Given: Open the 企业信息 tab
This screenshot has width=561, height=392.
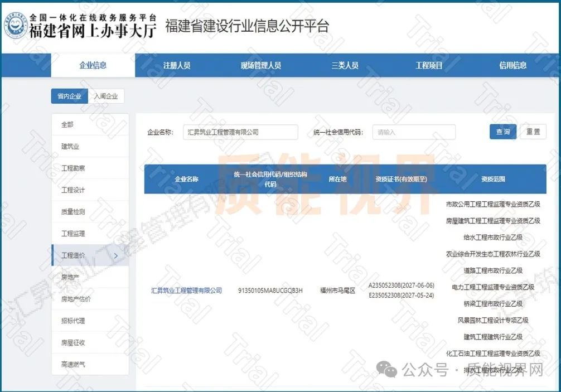Looking at the screenshot, I should 93,65.
